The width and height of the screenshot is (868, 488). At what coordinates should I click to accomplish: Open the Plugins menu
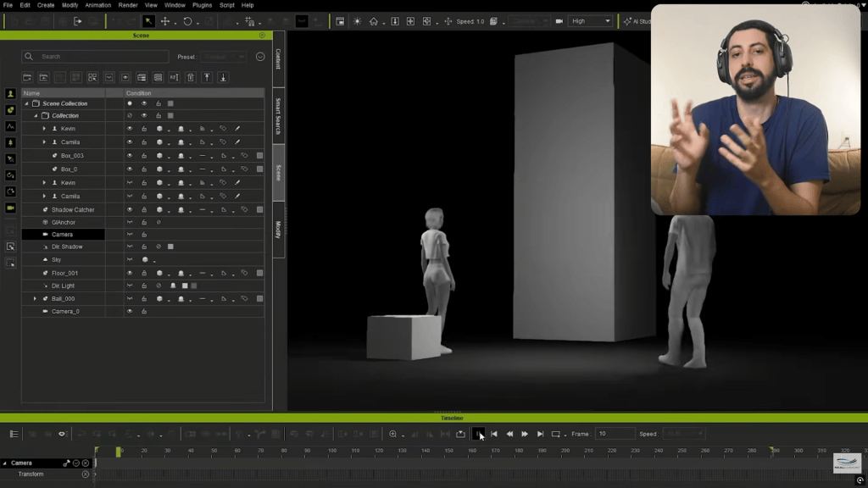click(x=202, y=5)
